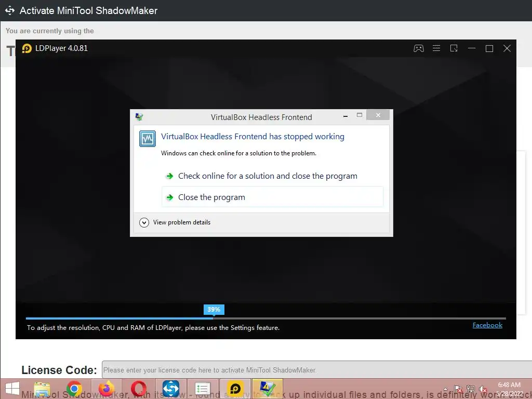The height and width of the screenshot is (399, 532).
Task: Open the checklist app taskbar icon
Action: pyautogui.click(x=203, y=389)
